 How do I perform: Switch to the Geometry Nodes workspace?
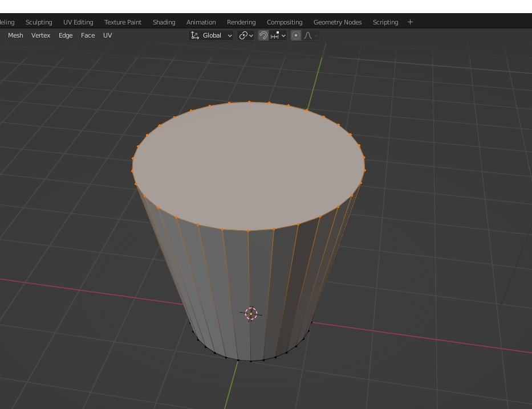[x=337, y=22]
